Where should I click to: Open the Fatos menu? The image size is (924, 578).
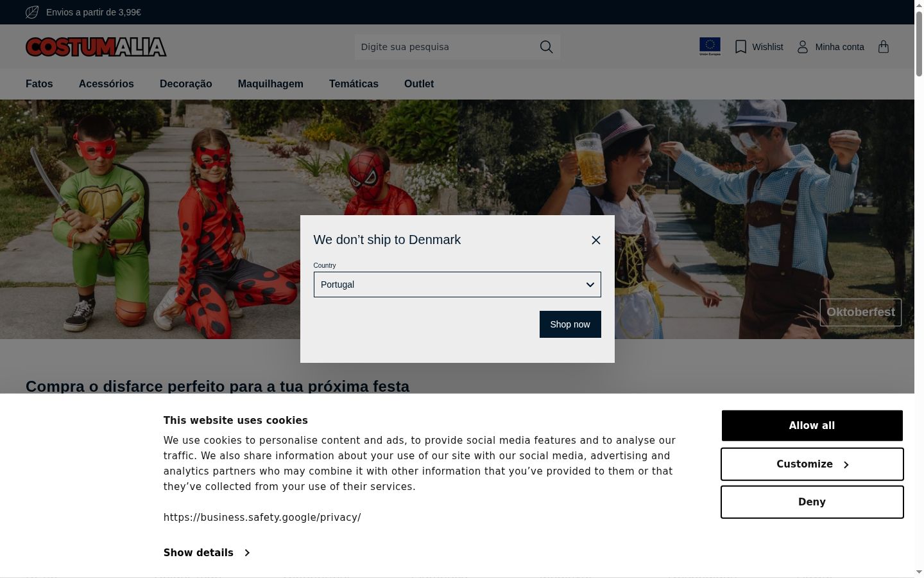(x=39, y=84)
